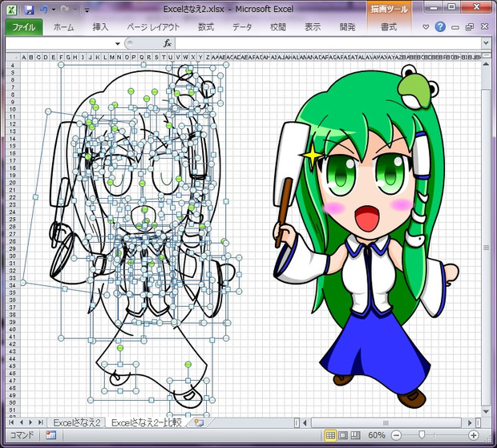Screen dimensions: 497x448
Task: Go to next sheet arrow
Action: point(30,422)
